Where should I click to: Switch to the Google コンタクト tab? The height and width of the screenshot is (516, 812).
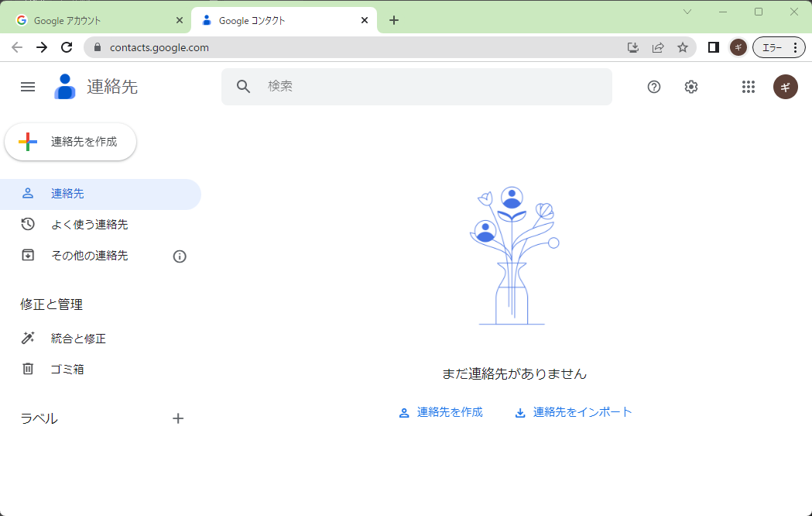pos(284,20)
